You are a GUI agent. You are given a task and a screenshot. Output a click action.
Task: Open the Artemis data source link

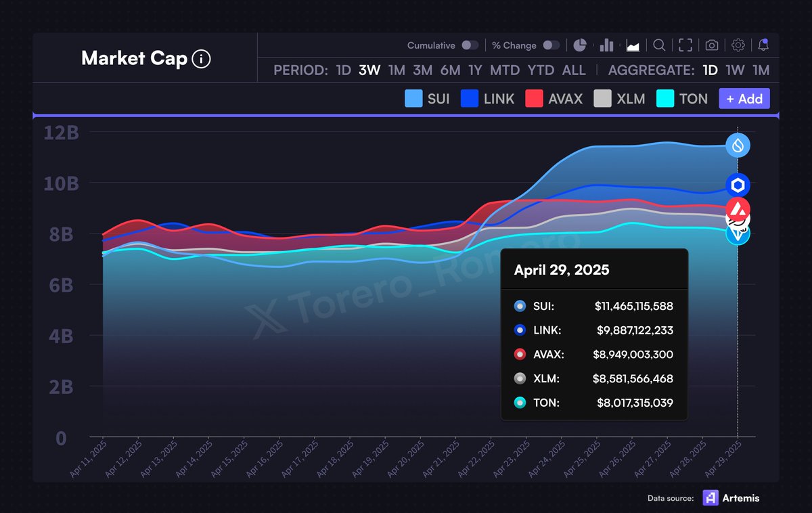coord(736,498)
